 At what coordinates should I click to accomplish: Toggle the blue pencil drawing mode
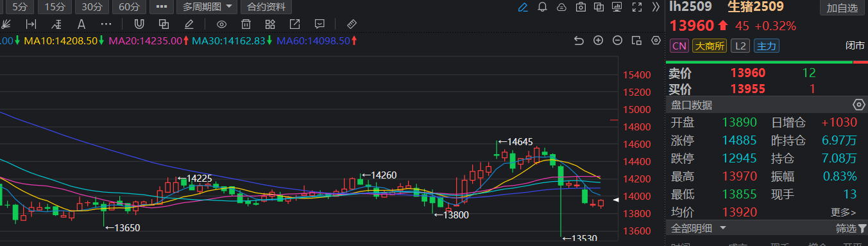(523, 7)
